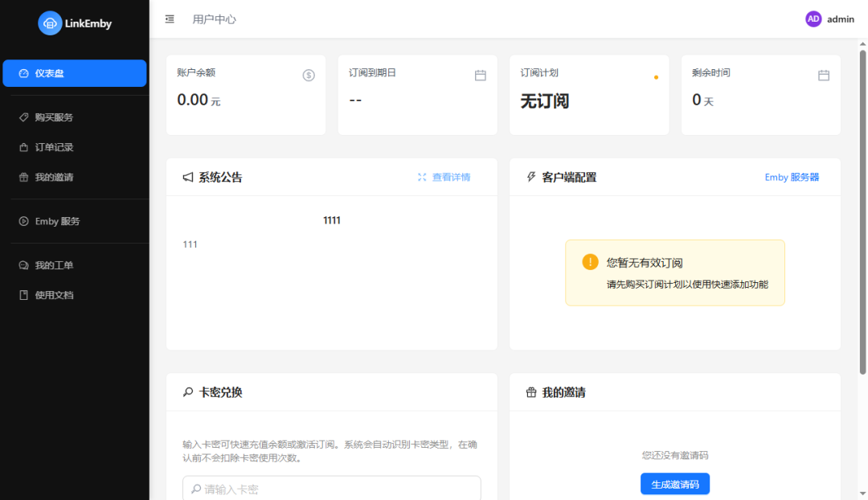868x500 pixels.
Task: Click the magnifier icon beside 卡密兑换
Action: 188,391
